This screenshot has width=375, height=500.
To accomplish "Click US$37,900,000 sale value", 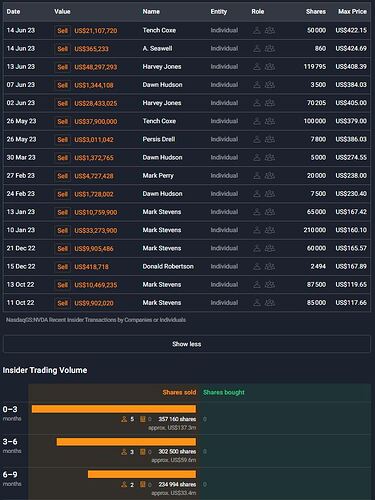I will click(x=96, y=121).
